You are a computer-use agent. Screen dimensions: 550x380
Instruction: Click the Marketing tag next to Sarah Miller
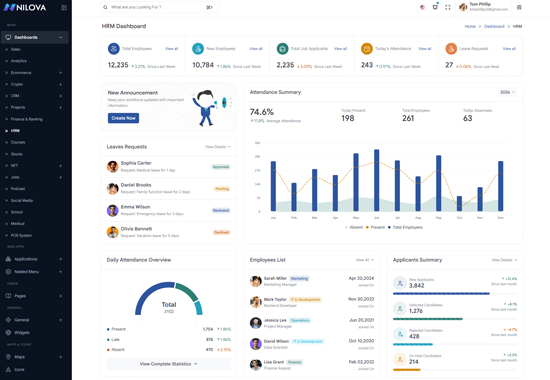299,279
